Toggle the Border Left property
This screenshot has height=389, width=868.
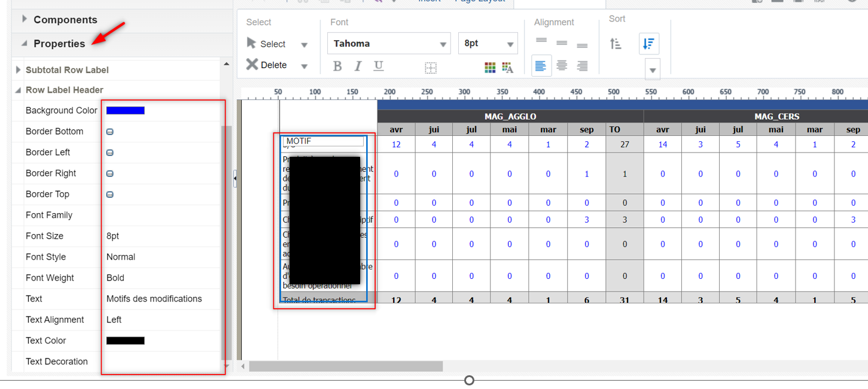click(109, 152)
